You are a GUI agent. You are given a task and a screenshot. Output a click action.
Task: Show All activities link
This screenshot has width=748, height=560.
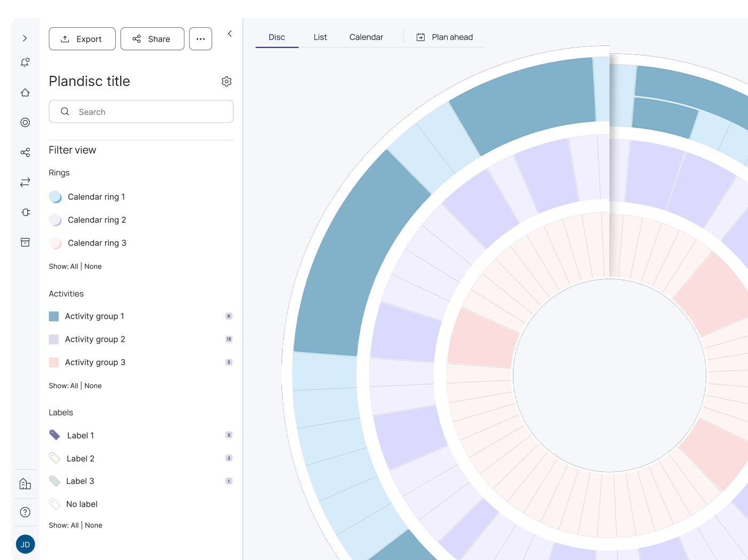click(x=74, y=385)
